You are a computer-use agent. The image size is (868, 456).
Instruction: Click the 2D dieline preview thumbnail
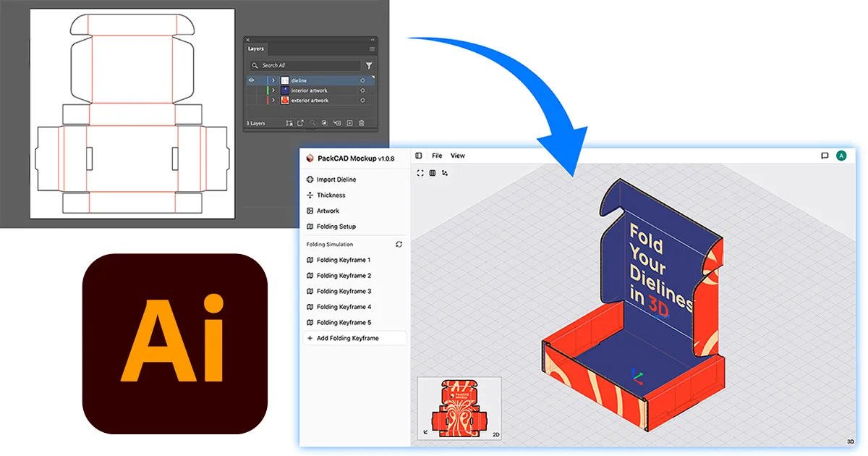460,408
